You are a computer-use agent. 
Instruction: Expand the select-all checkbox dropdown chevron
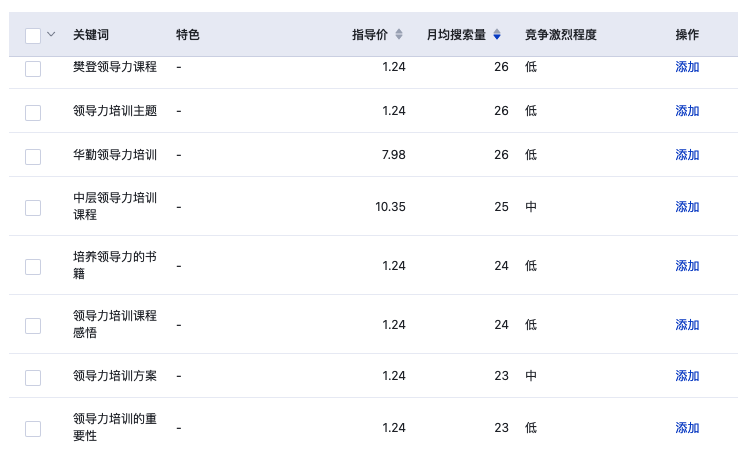[x=51, y=34]
